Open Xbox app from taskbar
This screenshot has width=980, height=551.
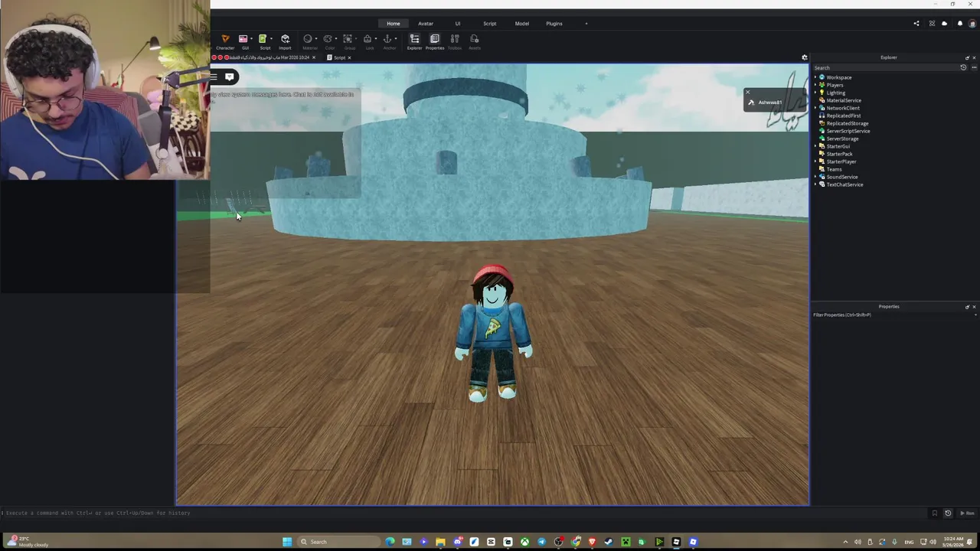point(524,542)
